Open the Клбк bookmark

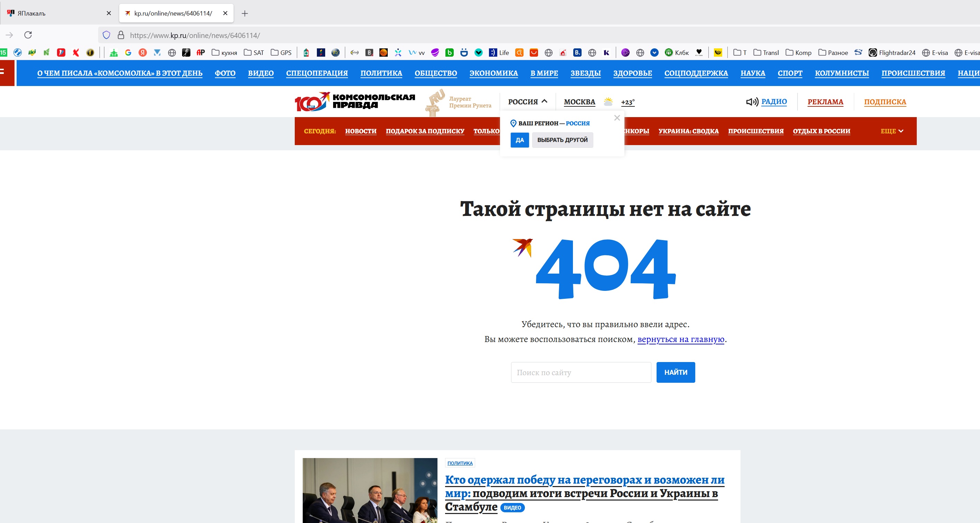click(x=677, y=53)
